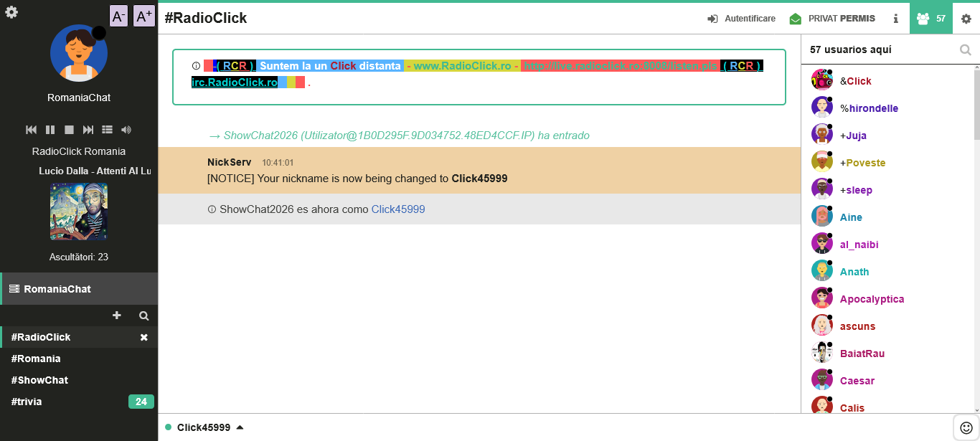Pause the radio player
Image resolution: width=980 pixels, height=441 pixels.
[x=50, y=130]
